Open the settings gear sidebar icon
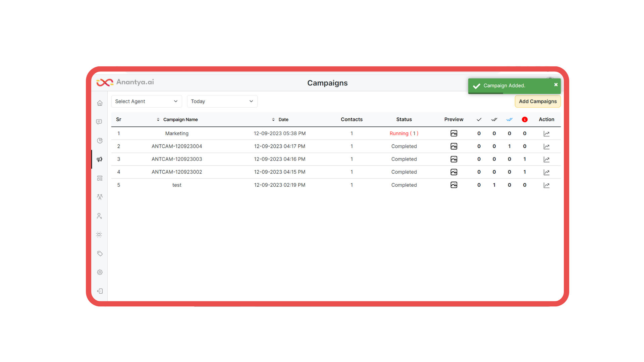Viewport: 644px width, 362px height. click(x=100, y=272)
